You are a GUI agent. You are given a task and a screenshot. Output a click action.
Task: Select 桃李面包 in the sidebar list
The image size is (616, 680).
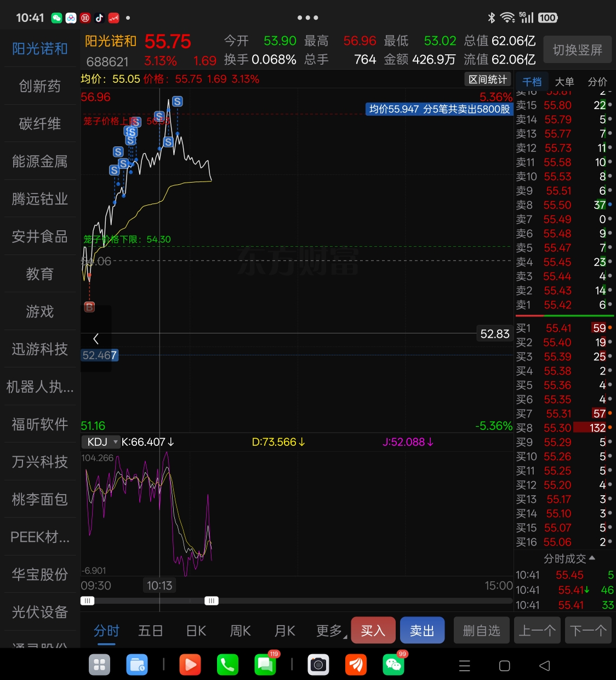(40, 500)
